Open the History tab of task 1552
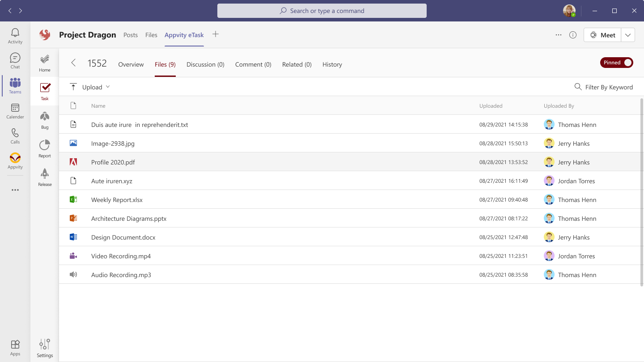The image size is (644, 362). [332, 64]
